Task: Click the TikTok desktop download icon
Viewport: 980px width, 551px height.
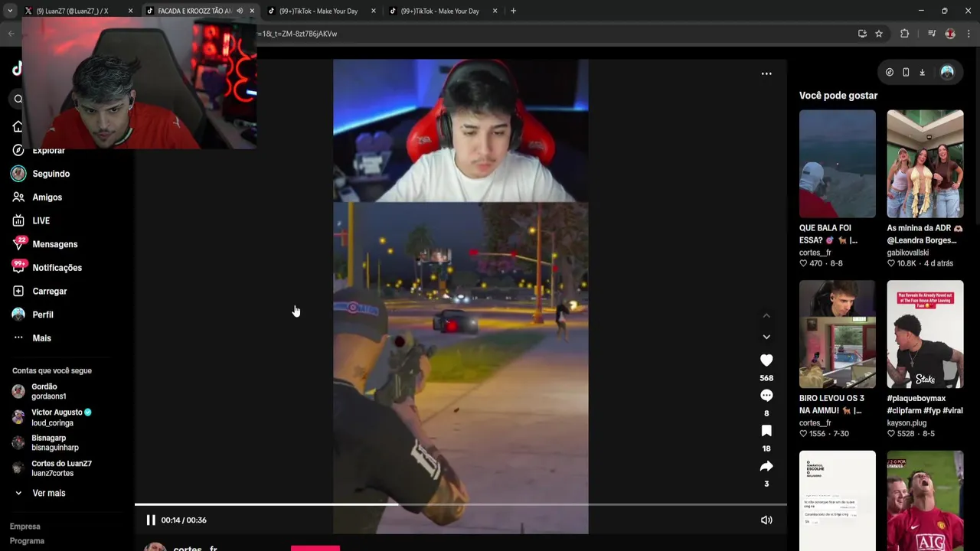Action: click(922, 73)
